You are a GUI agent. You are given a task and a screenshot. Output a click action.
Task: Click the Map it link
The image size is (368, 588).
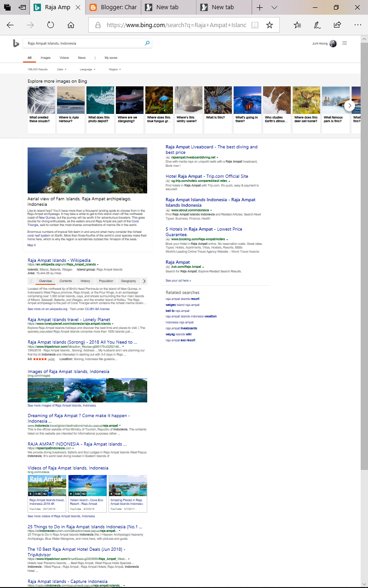tap(31, 245)
